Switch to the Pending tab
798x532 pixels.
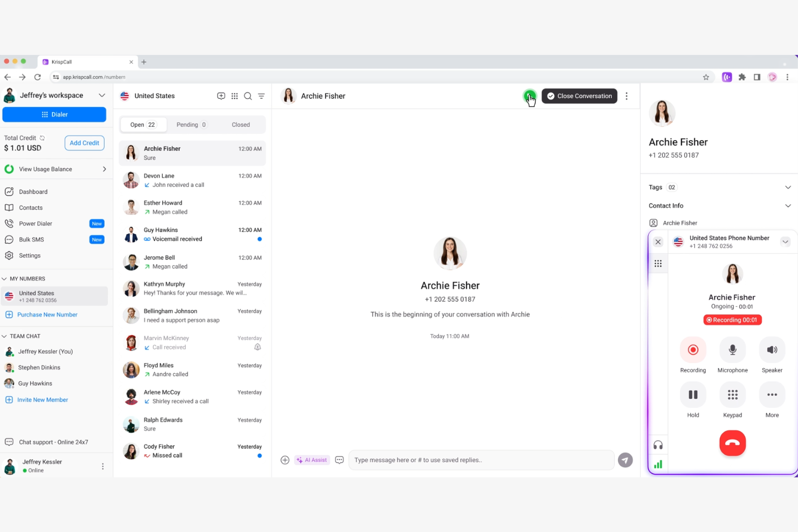191,125
